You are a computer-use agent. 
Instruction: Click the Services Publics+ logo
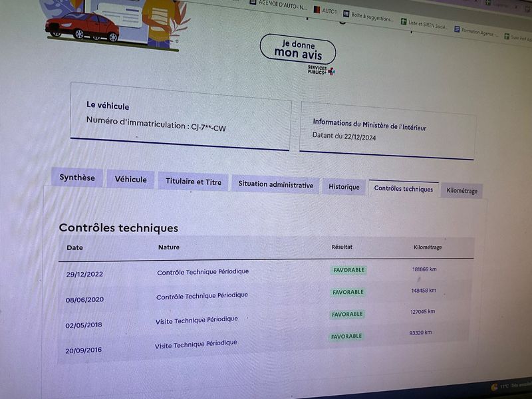[x=321, y=70]
